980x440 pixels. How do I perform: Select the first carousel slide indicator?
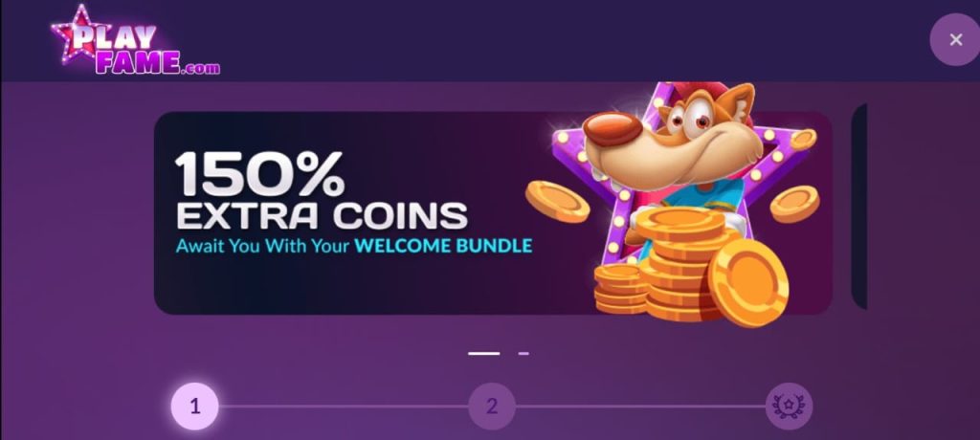click(483, 354)
